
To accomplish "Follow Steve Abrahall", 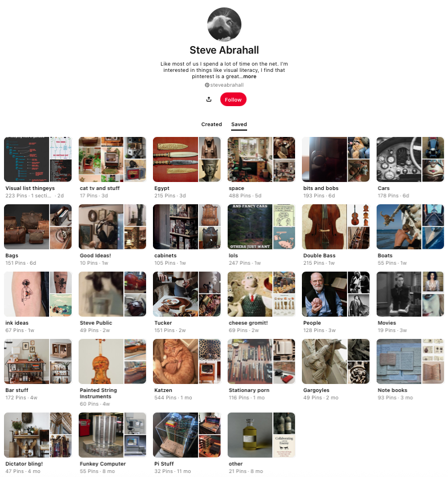I will [x=233, y=99].
